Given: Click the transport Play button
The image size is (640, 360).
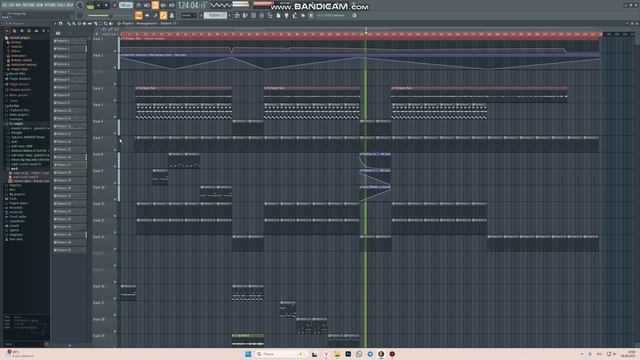Looking at the screenshot, I should tap(98, 5).
